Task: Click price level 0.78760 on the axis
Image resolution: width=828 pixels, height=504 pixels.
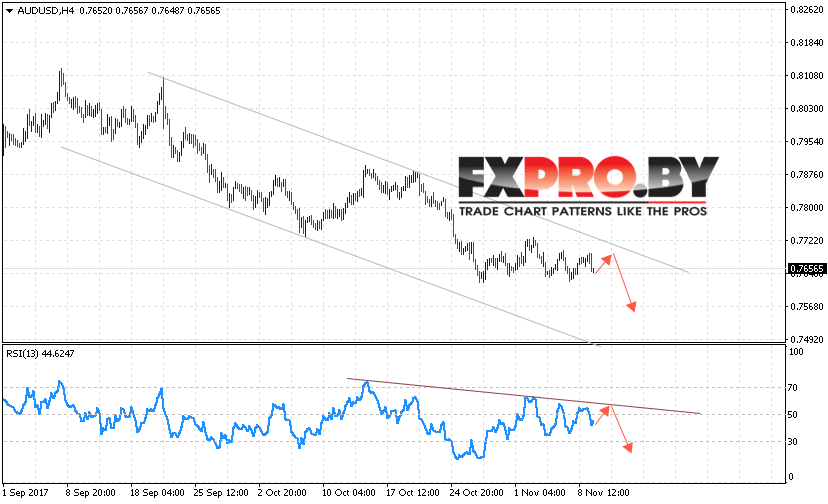Action: 807,175
